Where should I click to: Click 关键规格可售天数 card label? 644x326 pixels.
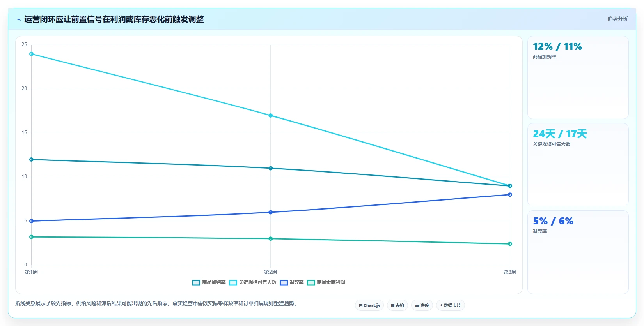click(x=552, y=144)
